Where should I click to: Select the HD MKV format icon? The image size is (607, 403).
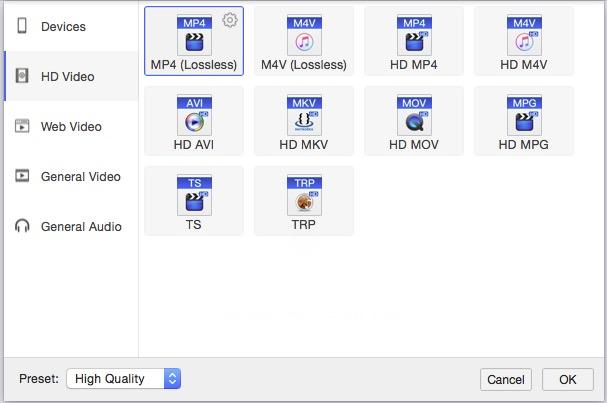tap(304, 115)
